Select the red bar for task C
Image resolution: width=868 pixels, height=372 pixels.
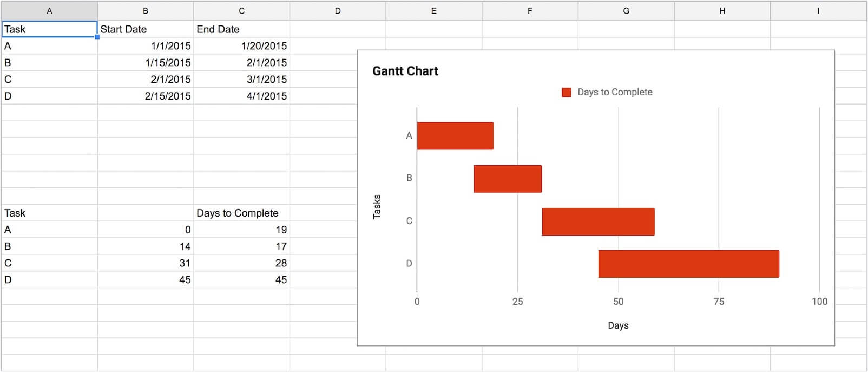coord(598,221)
